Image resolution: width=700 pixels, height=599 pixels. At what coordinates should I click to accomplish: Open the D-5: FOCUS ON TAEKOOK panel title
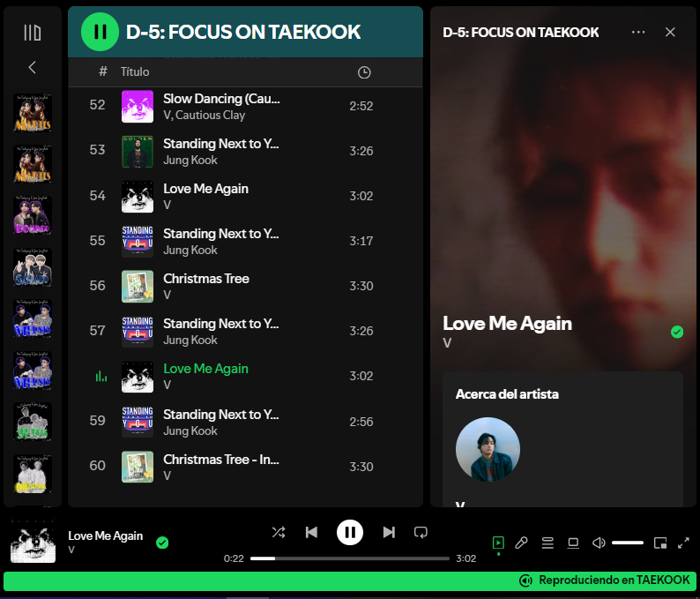(x=520, y=32)
